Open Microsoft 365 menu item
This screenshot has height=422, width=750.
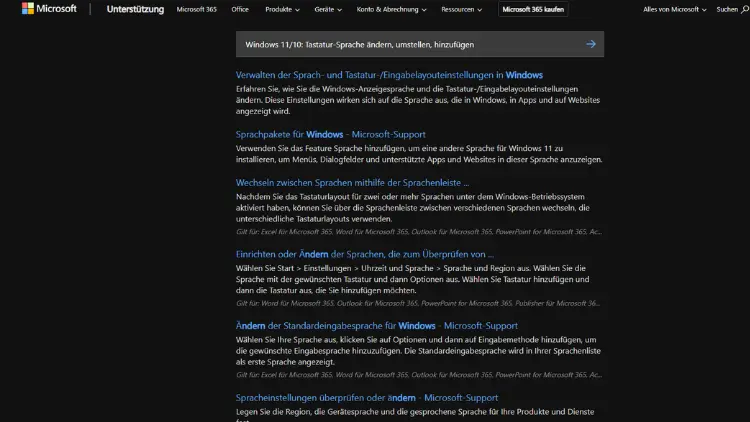coord(197,9)
